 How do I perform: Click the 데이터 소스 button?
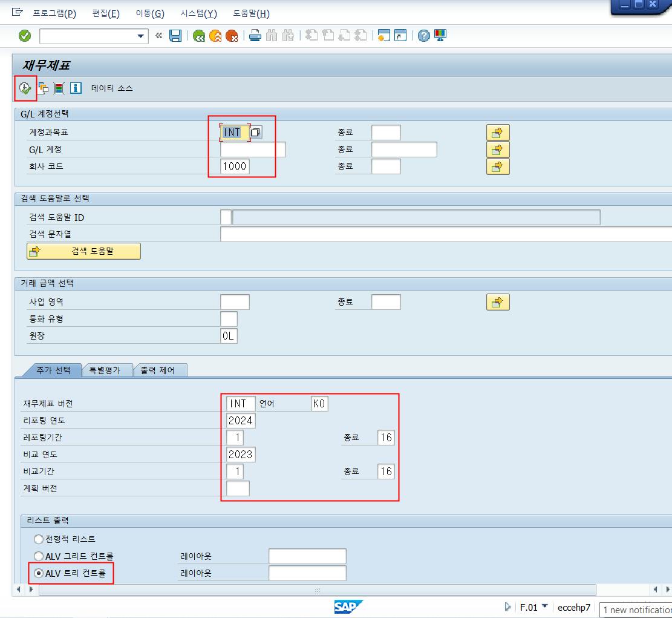click(112, 88)
